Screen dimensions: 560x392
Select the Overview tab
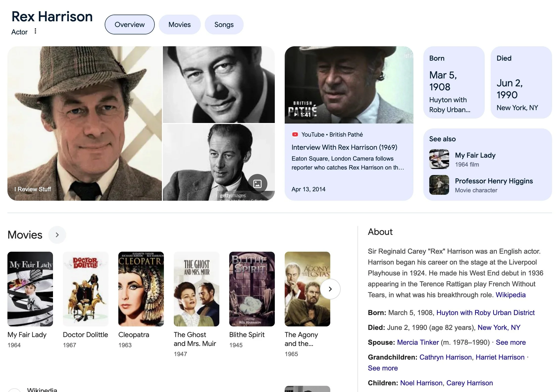[x=129, y=24]
